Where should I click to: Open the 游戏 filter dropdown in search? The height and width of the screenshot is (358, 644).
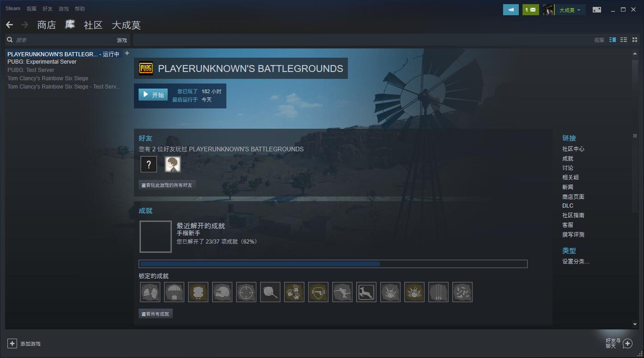point(122,40)
